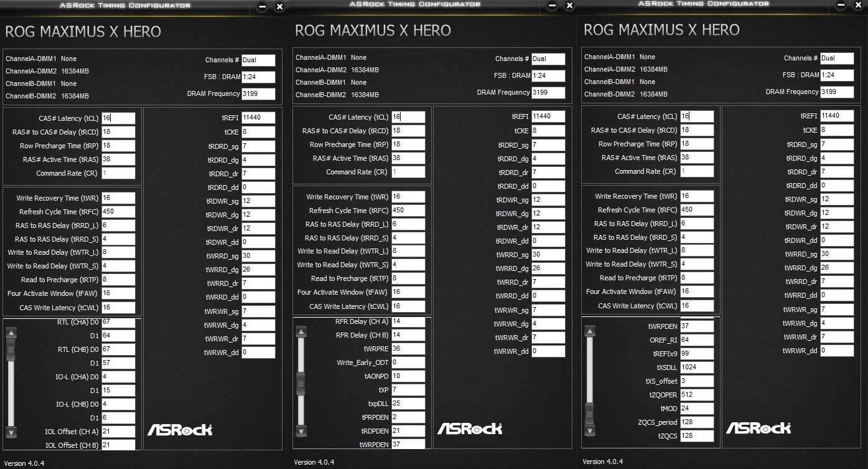868x469 pixels.
Task: Click DRAM Frequency field in right window
Action: point(837,92)
